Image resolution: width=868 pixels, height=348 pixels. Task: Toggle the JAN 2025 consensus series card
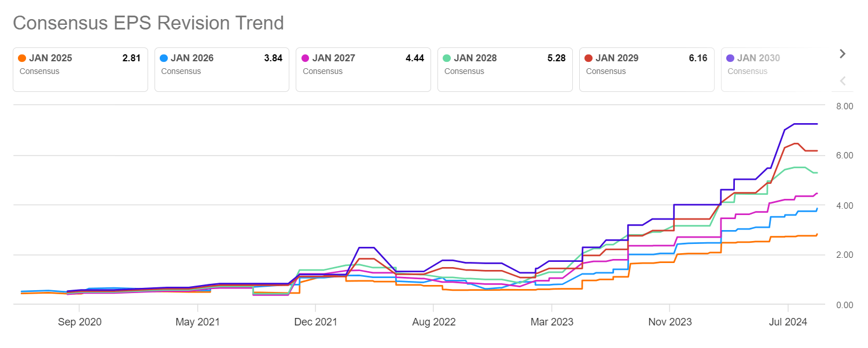[x=80, y=69]
